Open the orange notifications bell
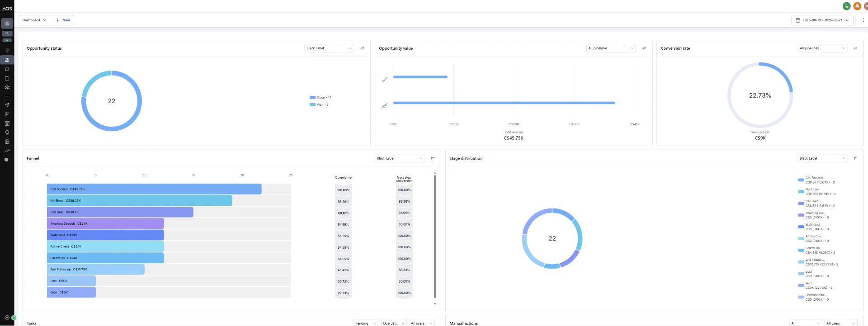Screen dimensions: 868x326 click(857, 6)
